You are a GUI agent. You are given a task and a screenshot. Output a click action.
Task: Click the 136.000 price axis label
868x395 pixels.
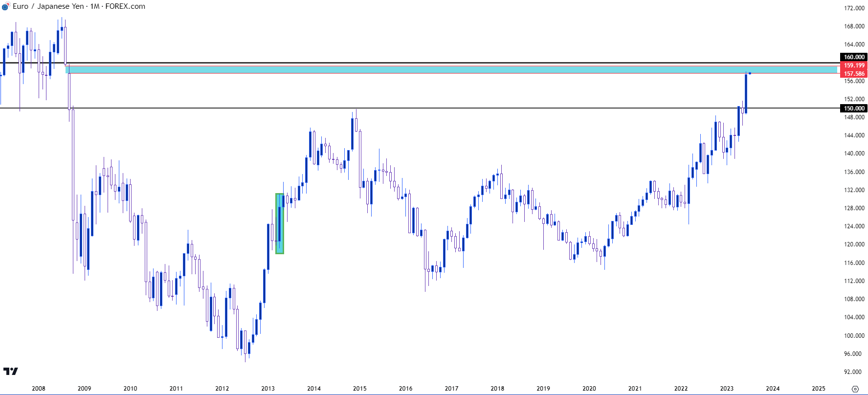point(854,172)
